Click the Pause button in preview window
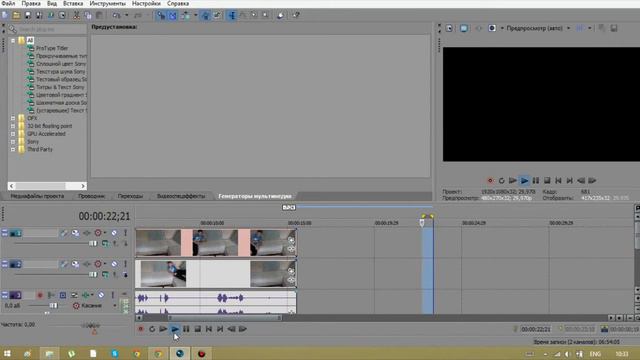This screenshot has width=640, height=360. (536, 180)
